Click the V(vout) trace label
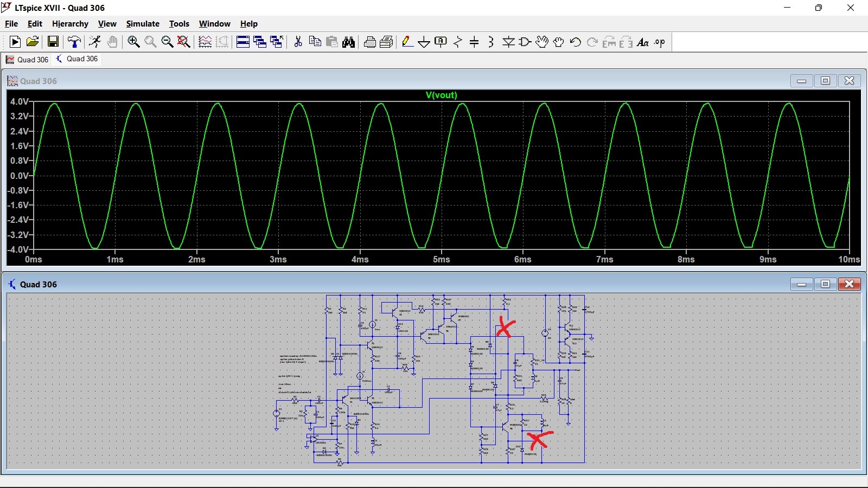868x488 pixels. point(442,95)
